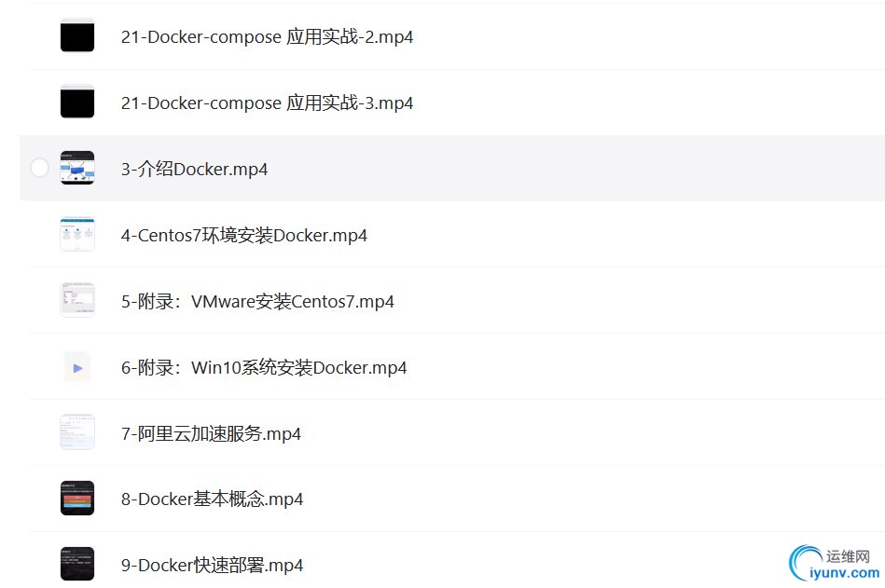The height and width of the screenshot is (588, 885).
Task: Open the 8-Docker基本概念.mp4 file name
Action: (212, 499)
